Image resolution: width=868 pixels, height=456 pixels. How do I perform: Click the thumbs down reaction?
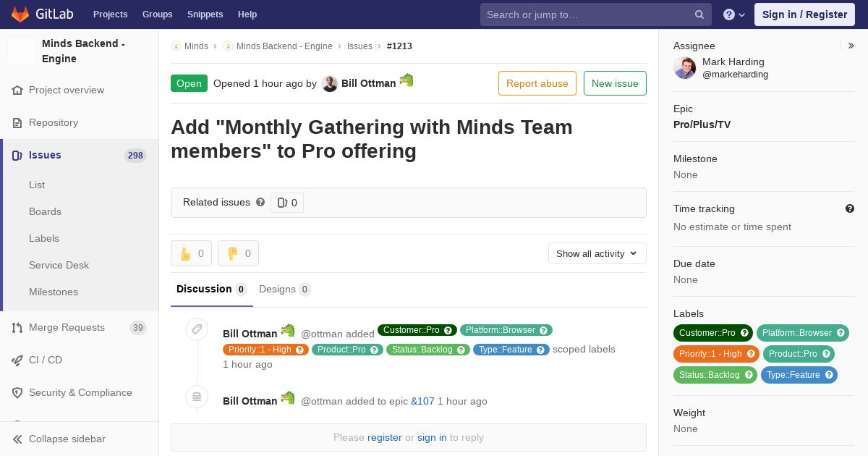pos(238,253)
